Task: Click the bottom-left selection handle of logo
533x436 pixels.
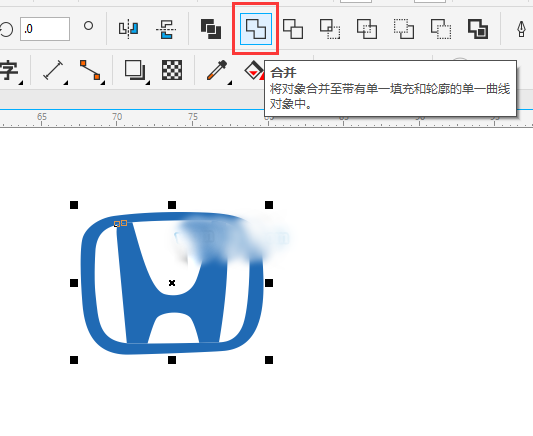Action: pyautogui.click(x=74, y=360)
